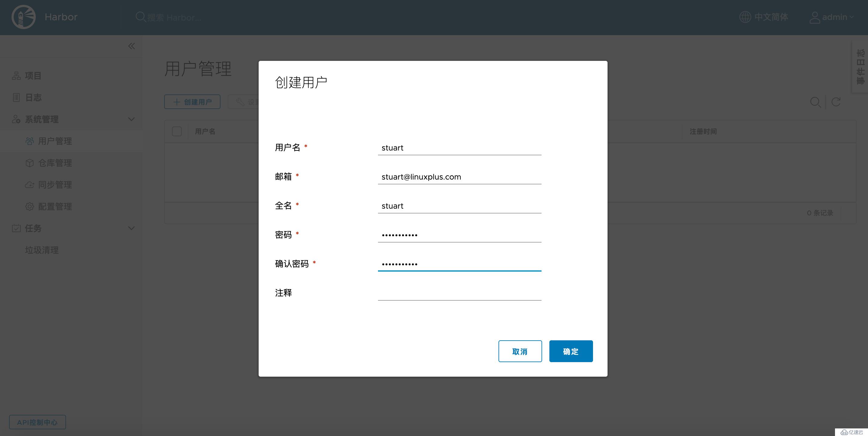The height and width of the screenshot is (436, 868).
Task: Toggle the select-all users checkbox
Action: 177,131
